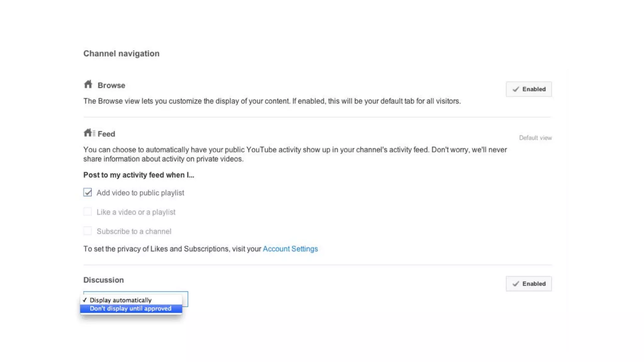Tick the Like a video or playlist checkbox
The height and width of the screenshot is (362, 644).
87,212
